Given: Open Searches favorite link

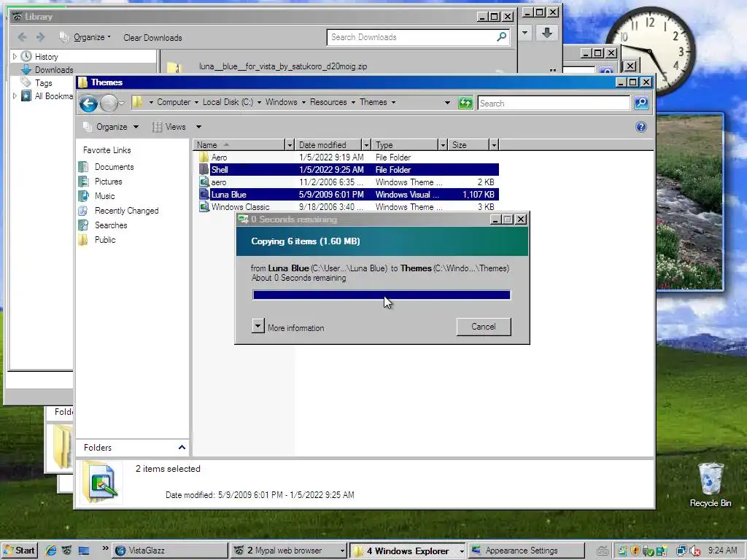Looking at the screenshot, I should (111, 225).
